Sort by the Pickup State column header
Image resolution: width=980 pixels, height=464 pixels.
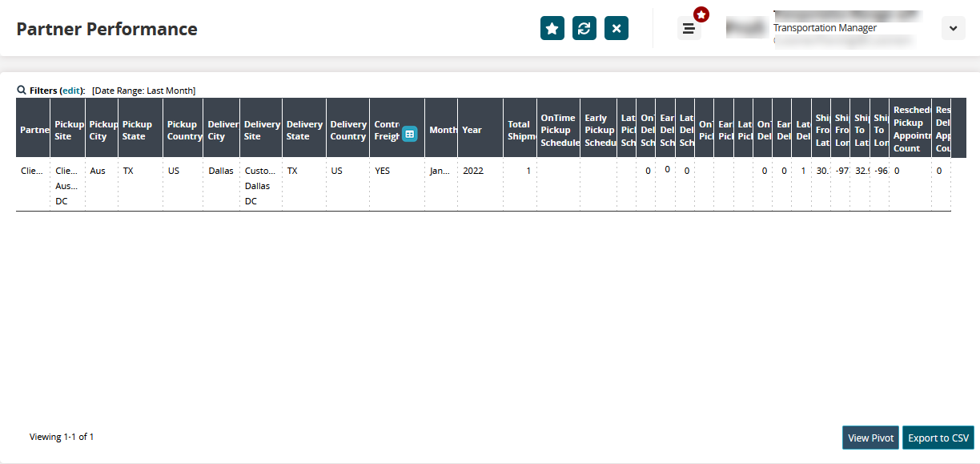coord(140,128)
